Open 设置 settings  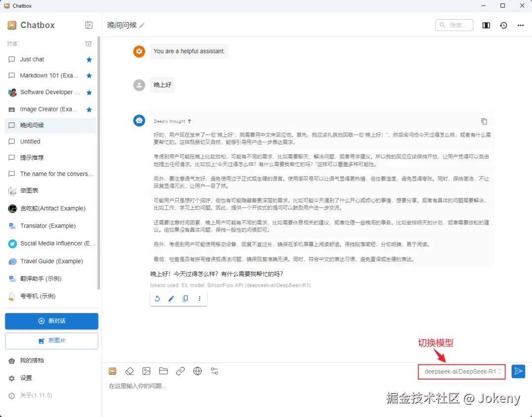click(x=51, y=378)
